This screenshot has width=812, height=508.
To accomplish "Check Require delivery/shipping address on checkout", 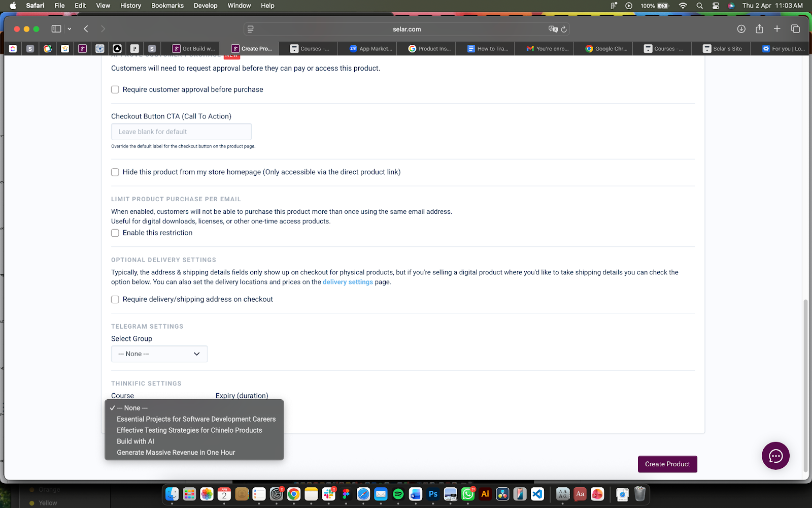I will (x=115, y=300).
